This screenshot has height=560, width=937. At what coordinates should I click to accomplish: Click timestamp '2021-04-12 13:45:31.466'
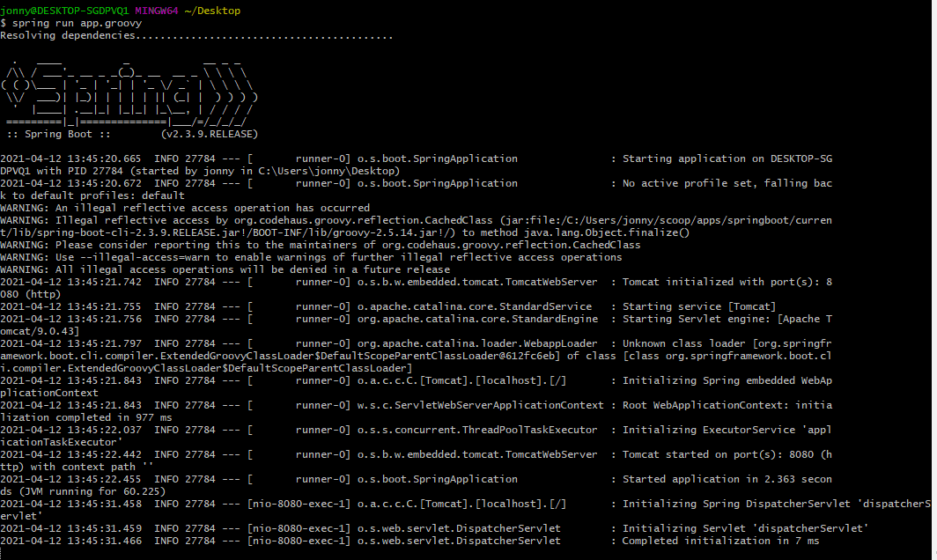pos(70,541)
